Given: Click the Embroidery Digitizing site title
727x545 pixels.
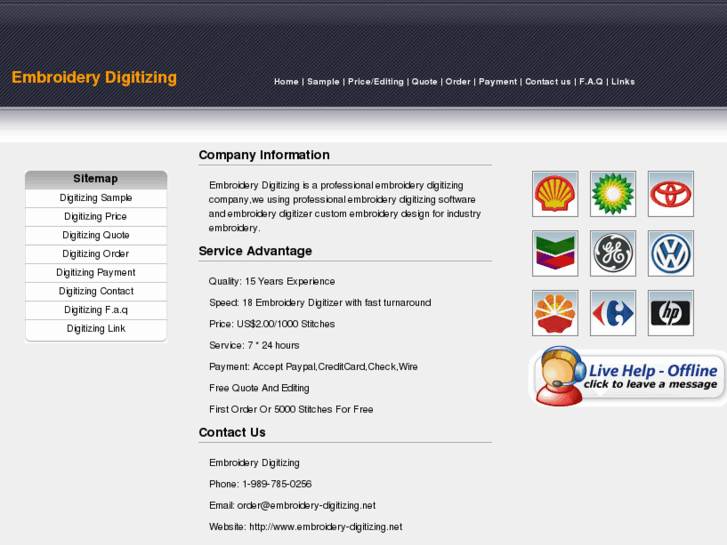Looking at the screenshot, I should [94, 77].
